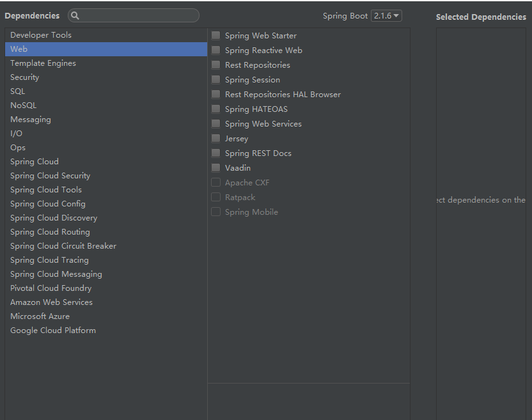Select the NoSQL category
The width and height of the screenshot is (532, 420).
(x=106, y=105)
